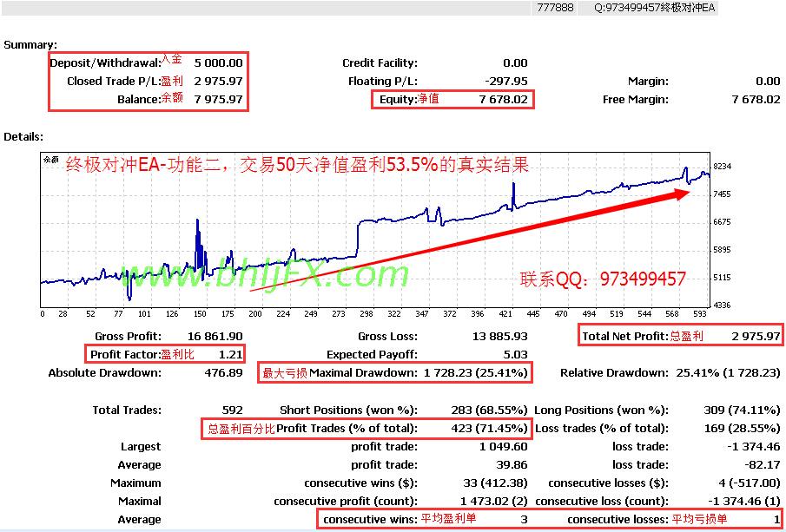Click the "Profit Factor:" label
The width and height of the screenshot is (786, 532).
click(125, 355)
